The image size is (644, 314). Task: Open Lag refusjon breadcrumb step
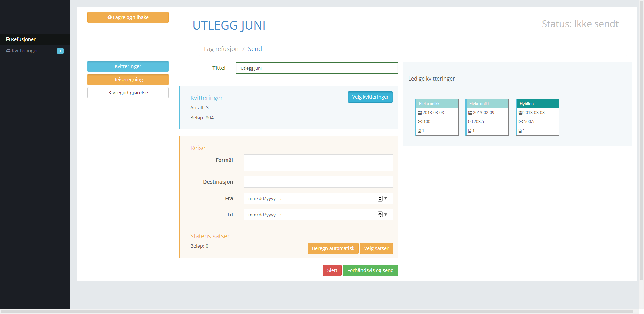coord(221,49)
